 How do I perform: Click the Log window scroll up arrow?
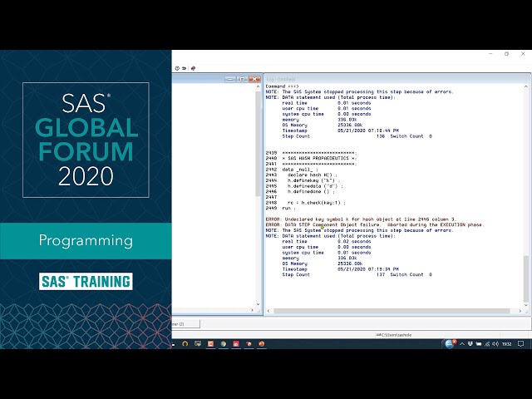526,86
